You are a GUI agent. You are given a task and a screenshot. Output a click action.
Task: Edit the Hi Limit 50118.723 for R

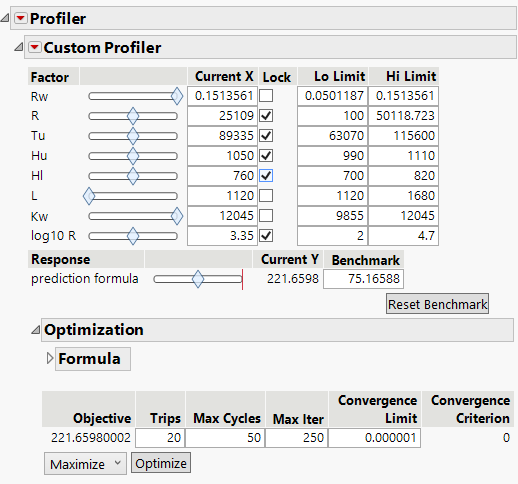click(404, 116)
